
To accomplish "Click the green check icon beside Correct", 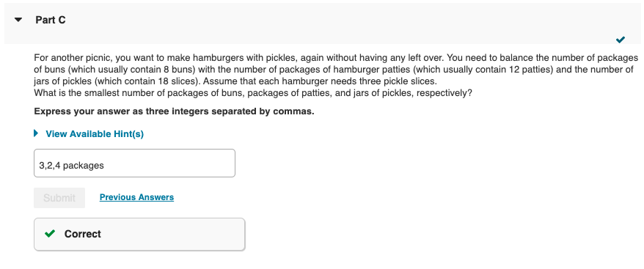I will 50,234.
